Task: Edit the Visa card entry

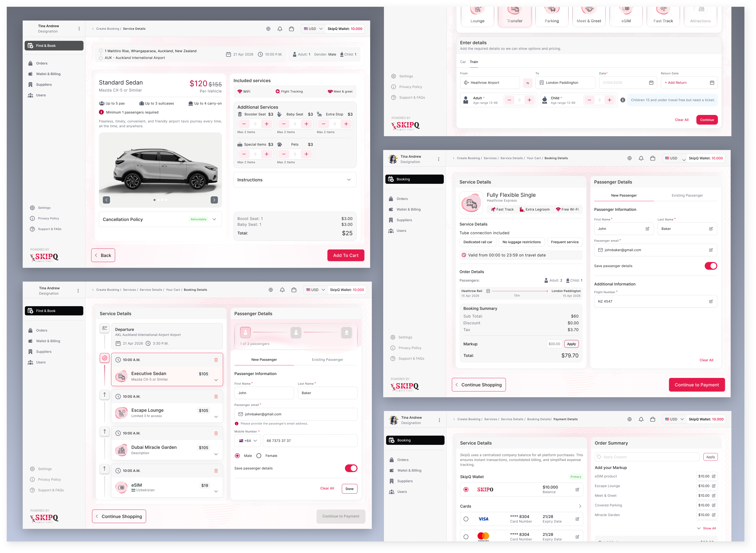Action: (577, 519)
